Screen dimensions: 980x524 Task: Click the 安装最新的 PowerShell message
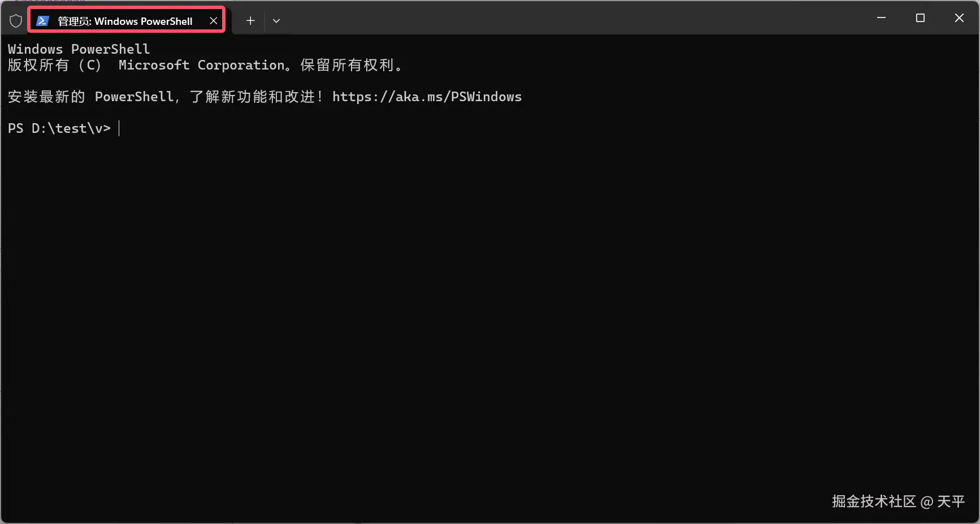(90, 97)
